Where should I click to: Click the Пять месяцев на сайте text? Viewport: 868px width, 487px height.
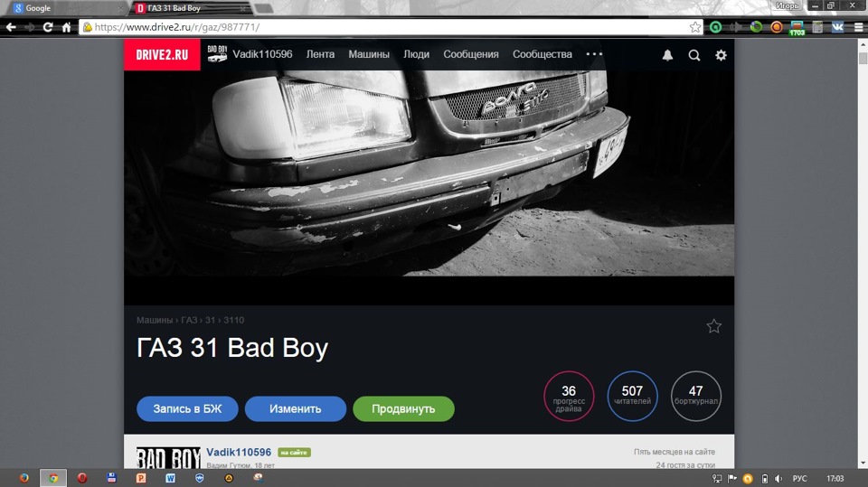tap(675, 452)
